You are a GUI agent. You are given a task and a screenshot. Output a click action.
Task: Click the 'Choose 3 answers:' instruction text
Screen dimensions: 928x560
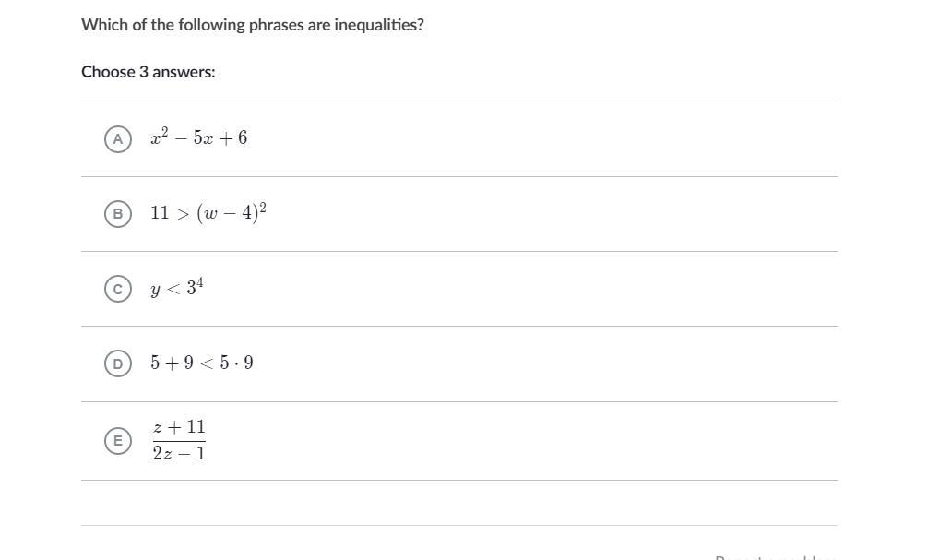tap(149, 72)
